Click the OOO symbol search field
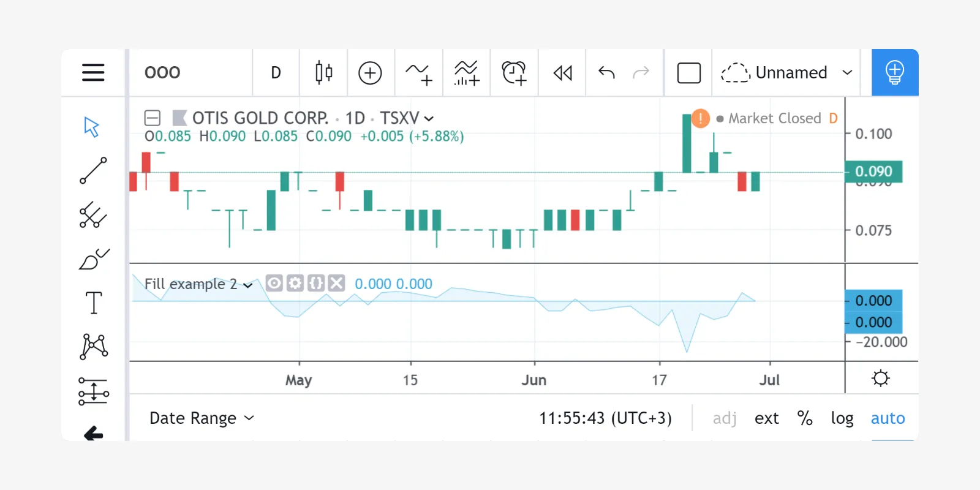980x490 pixels. click(x=190, y=72)
